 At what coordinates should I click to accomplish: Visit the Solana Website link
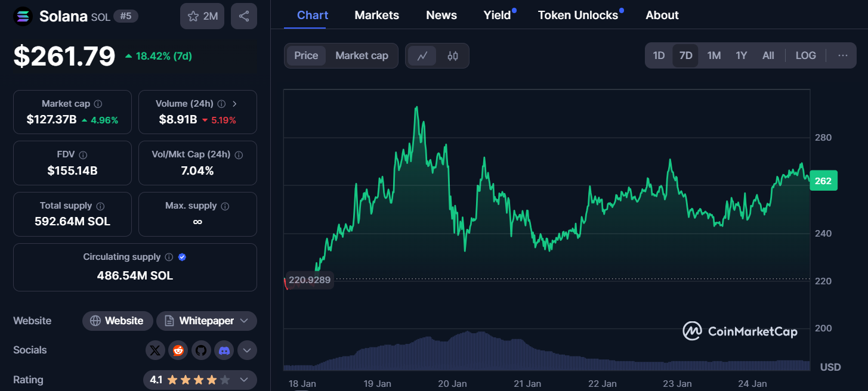[118, 321]
